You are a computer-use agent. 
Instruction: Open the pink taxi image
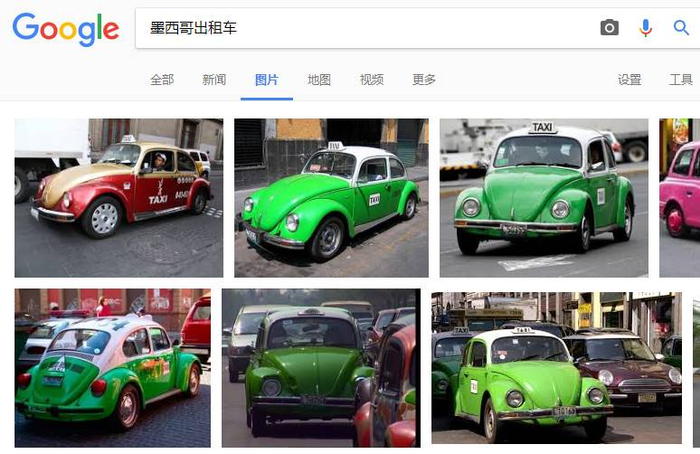(679, 198)
